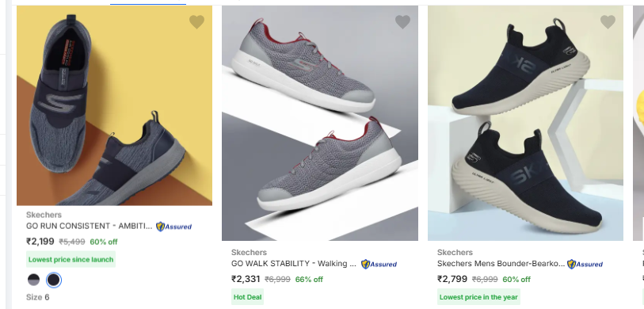Select the dark navy color swatch
The width and height of the screenshot is (644, 309).
click(54, 280)
